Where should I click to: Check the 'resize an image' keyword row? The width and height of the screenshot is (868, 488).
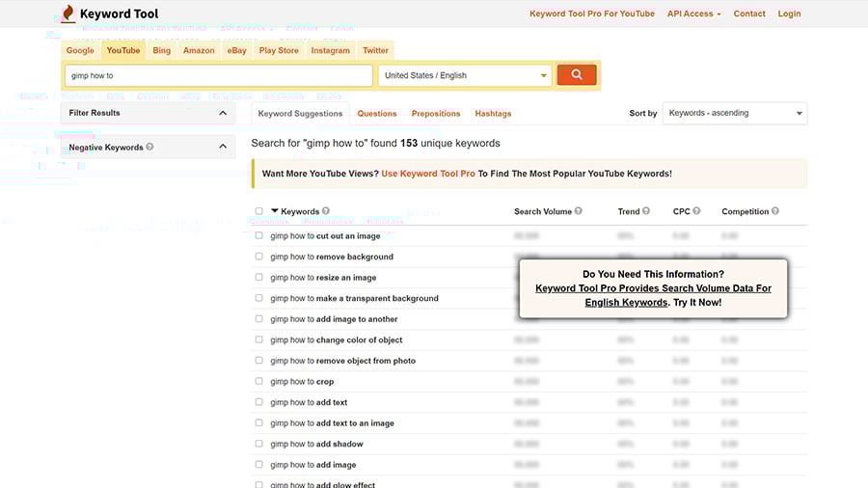pos(259,277)
